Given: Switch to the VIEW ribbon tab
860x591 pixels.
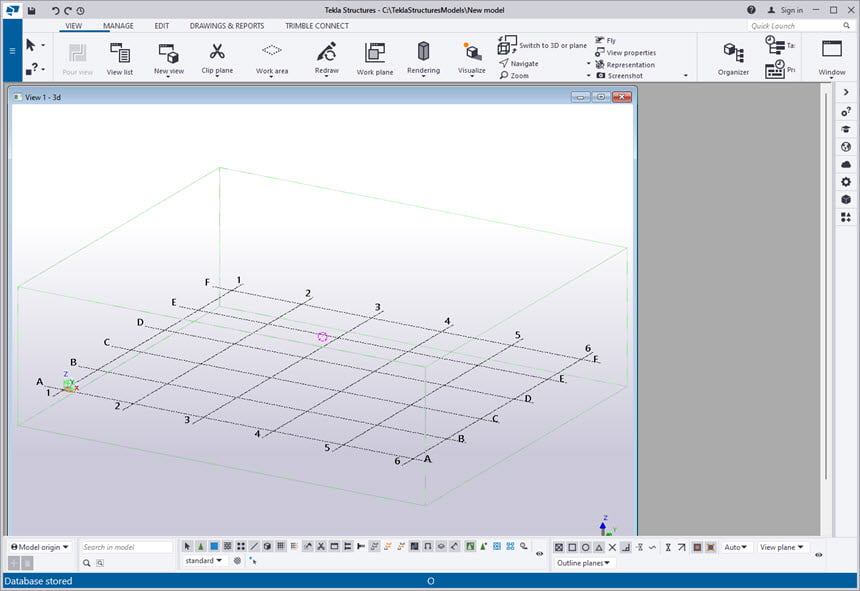Looking at the screenshot, I should coord(73,26).
